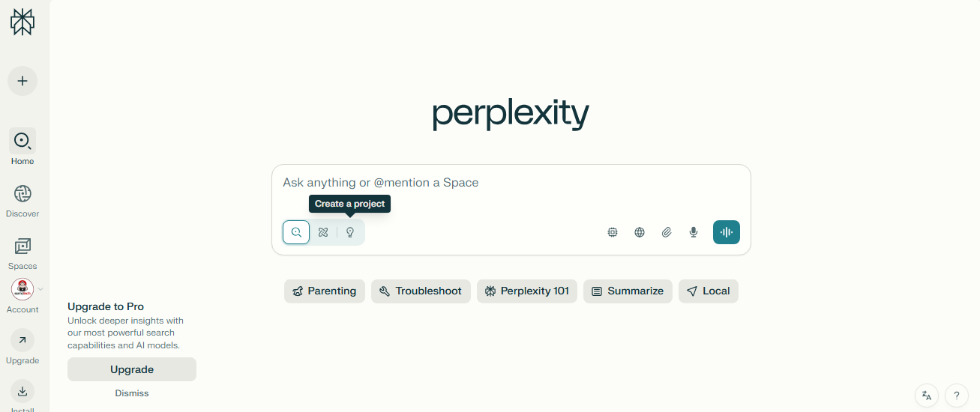Open the sources globe icon in search box
Image resolution: width=980 pixels, height=412 pixels.
tap(640, 232)
